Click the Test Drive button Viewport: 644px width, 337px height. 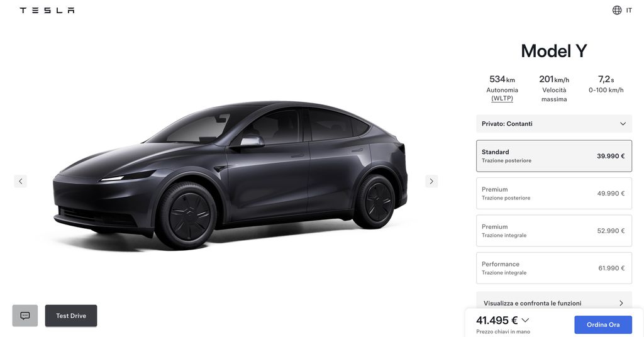click(71, 316)
